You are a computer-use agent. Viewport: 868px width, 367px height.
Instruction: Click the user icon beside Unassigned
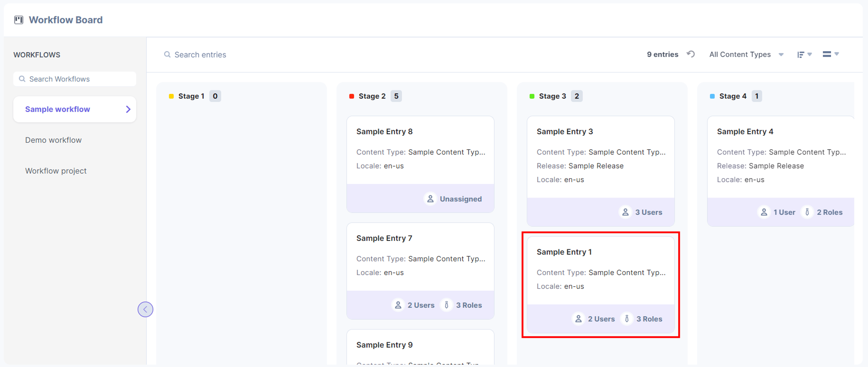430,199
